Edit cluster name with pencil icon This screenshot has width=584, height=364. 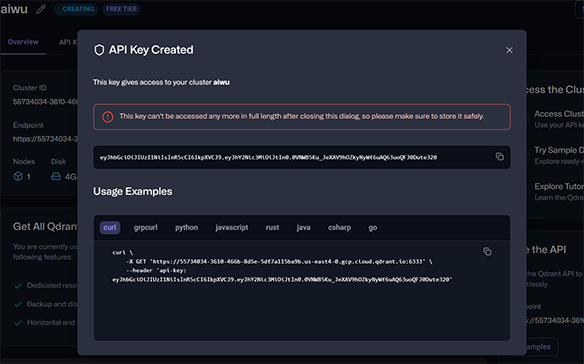[41, 9]
